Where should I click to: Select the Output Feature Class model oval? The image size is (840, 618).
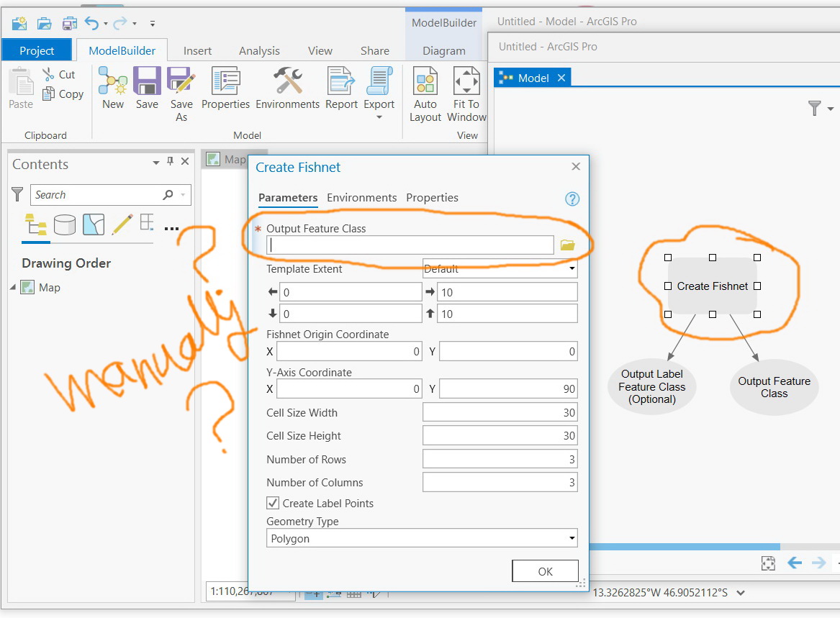tap(774, 387)
